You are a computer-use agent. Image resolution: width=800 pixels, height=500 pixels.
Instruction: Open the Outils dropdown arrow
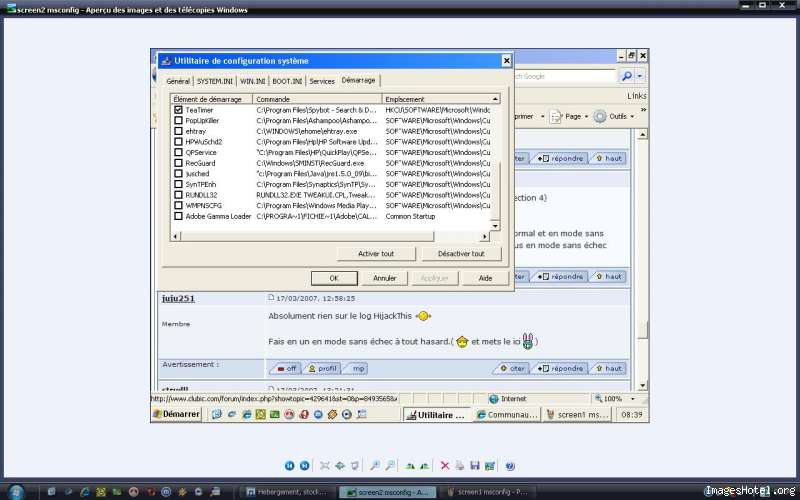click(x=632, y=117)
